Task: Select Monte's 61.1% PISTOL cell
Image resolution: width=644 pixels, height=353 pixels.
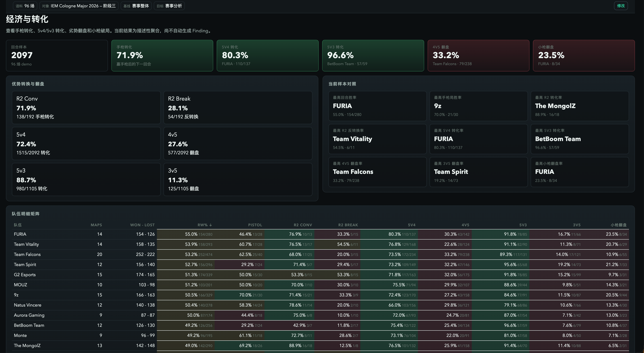Action: (240, 336)
